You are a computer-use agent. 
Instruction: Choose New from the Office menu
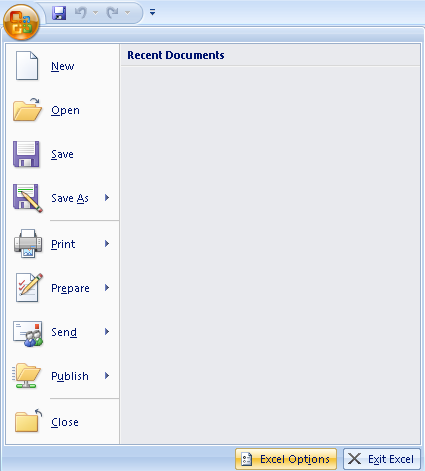tap(62, 66)
